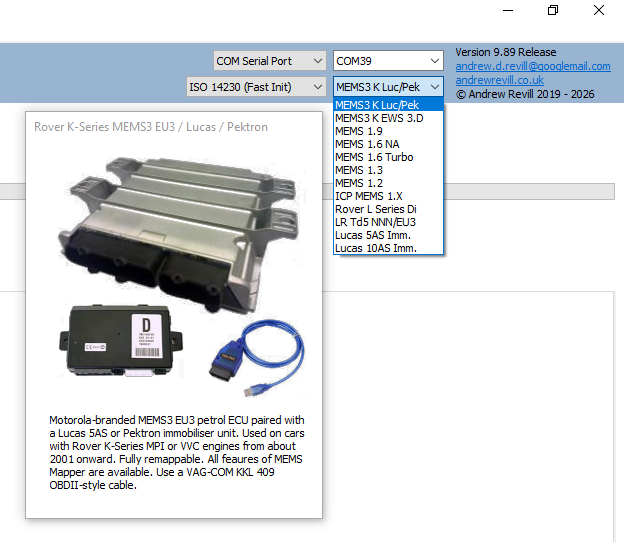
Task: Open the andrew.d.revill@googlemail.com email link
Action: click(x=532, y=66)
